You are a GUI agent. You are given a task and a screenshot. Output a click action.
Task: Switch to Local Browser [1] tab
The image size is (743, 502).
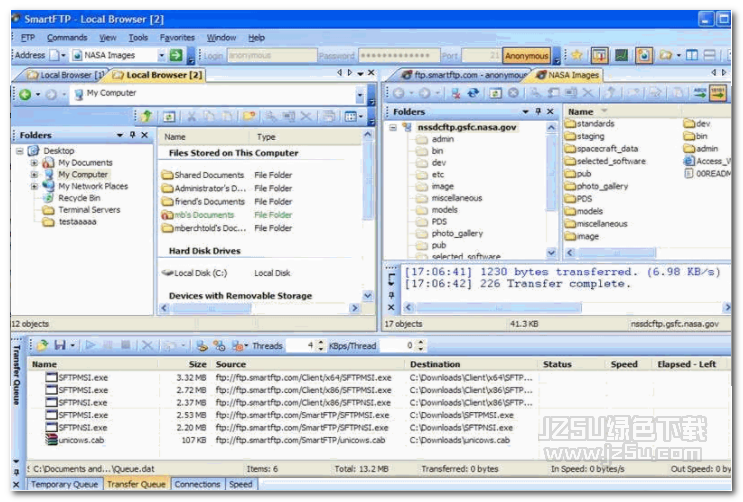pos(65,75)
